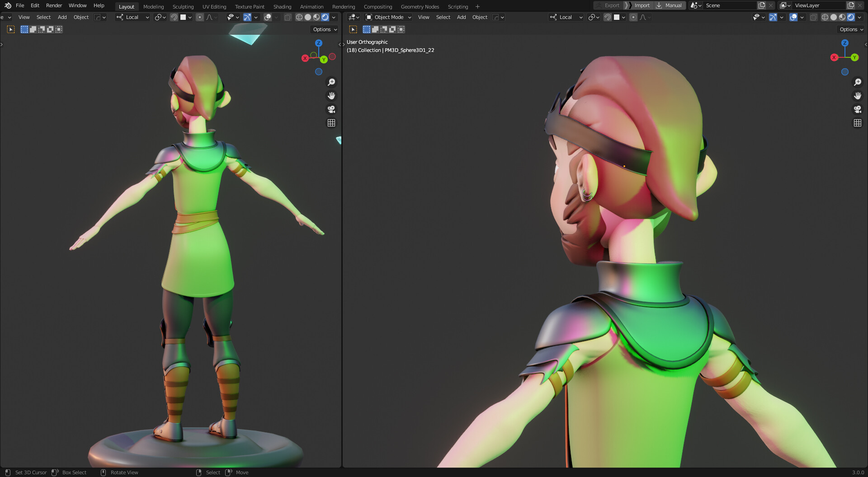Toggle X-ray mode in the right viewport
The height and width of the screenshot is (477, 868).
click(814, 17)
